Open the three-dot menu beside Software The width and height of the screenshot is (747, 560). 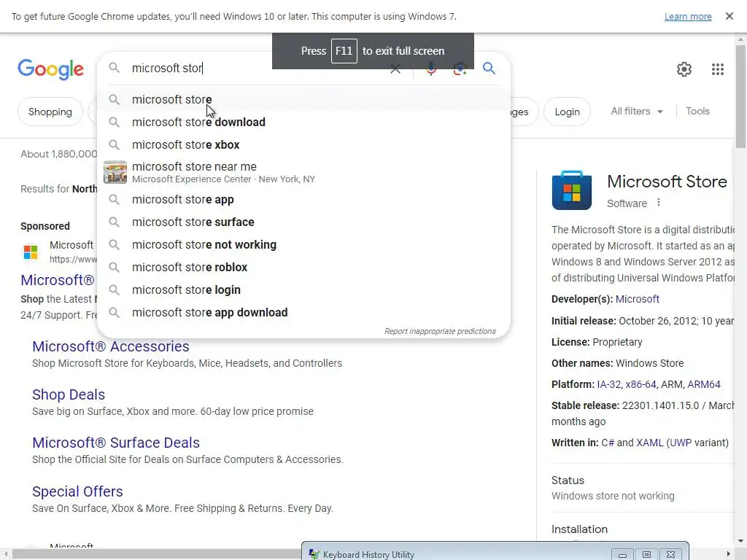[x=659, y=203]
